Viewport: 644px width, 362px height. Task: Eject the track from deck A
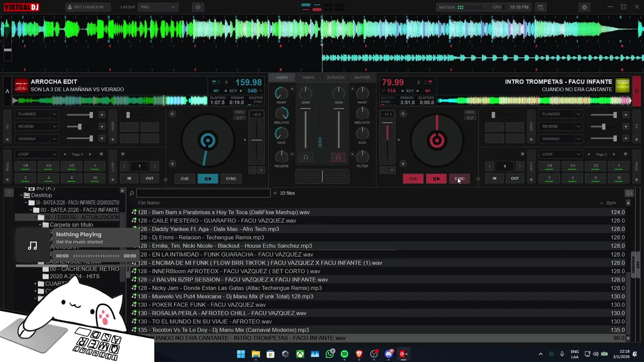click(172, 114)
